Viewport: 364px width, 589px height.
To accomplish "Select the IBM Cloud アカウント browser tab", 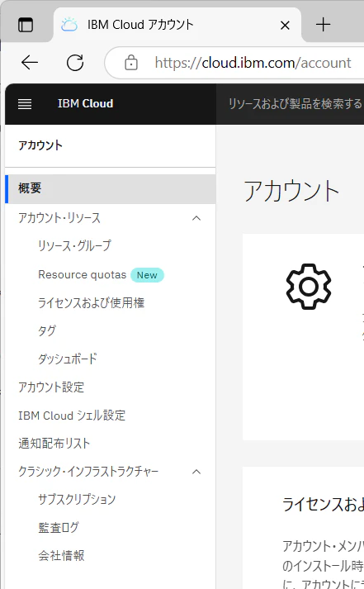I will coord(177,25).
